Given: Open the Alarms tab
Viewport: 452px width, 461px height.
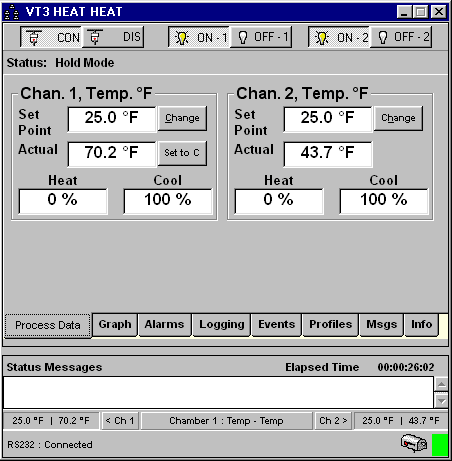Looking at the screenshot, I should 164,324.
